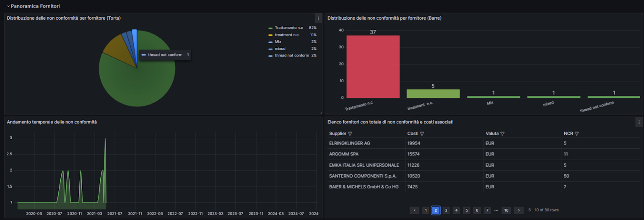The image size is (644, 220).
Task: Go to the previous table page arrow
Action: tap(414, 210)
